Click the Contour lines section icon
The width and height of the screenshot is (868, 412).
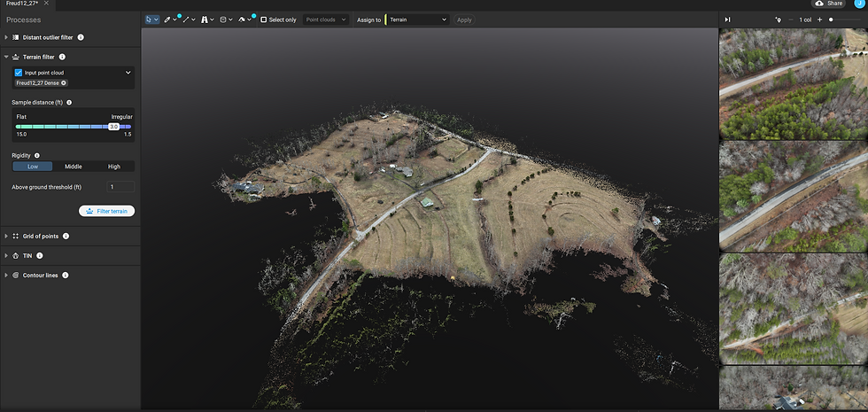click(16, 275)
